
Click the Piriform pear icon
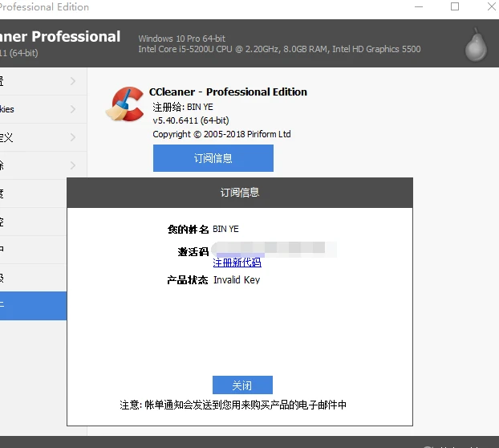point(476,45)
